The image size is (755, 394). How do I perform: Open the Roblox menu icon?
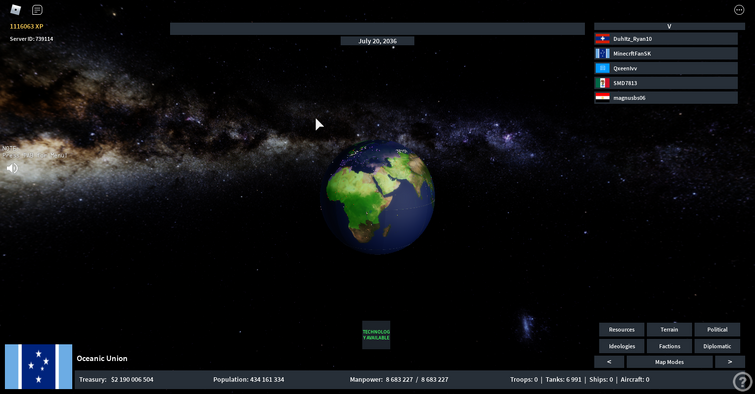pyautogui.click(x=16, y=9)
